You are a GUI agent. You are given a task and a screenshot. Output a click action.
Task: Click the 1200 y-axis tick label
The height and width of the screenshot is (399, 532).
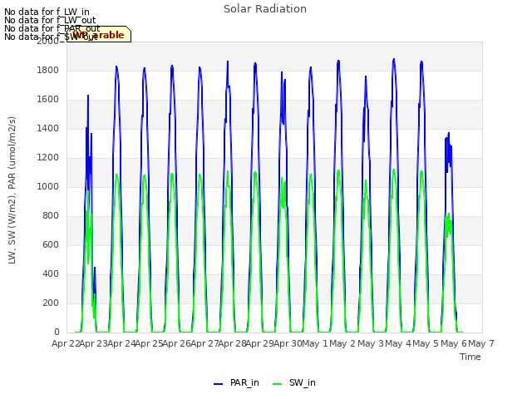click(48, 158)
